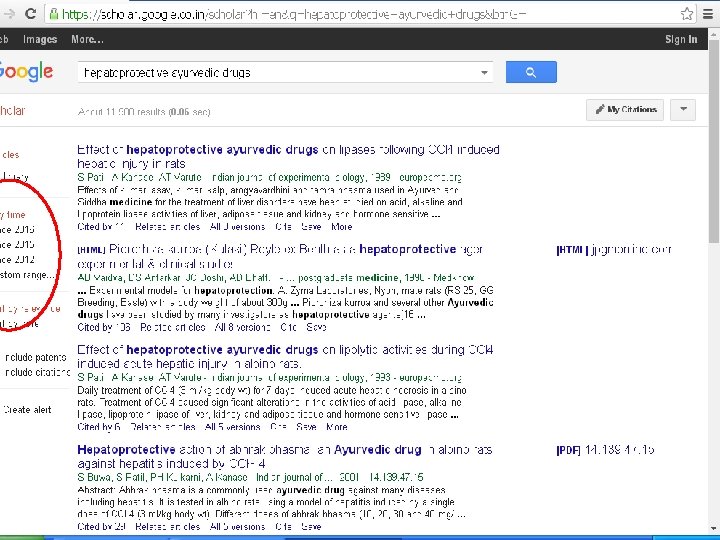
Task: Open the dropdown next to My Citations
Action: (683, 110)
